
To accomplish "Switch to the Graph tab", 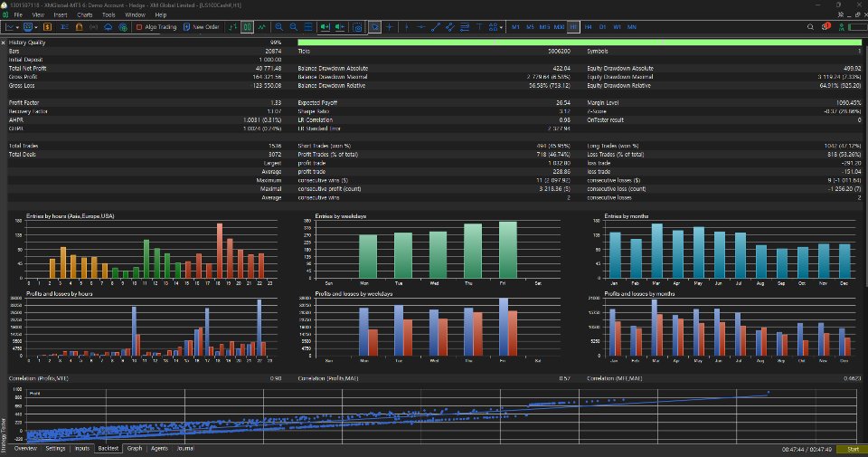I will click(x=135, y=448).
